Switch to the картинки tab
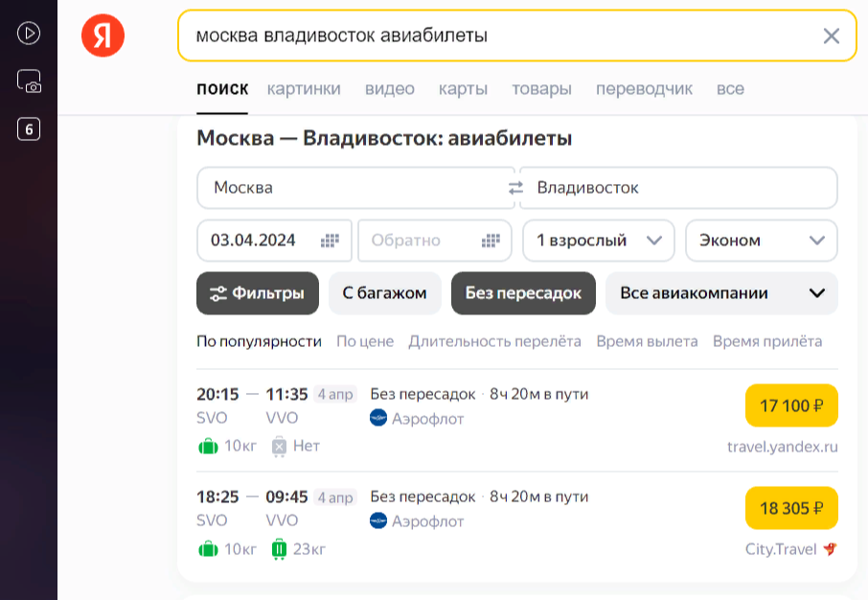 (304, 88)
